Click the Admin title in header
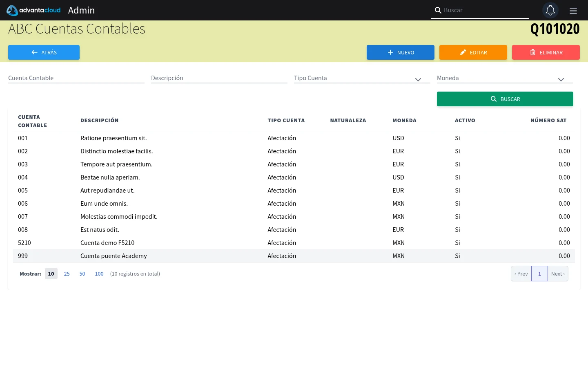Screen dimensions: 588x368 coord(81,10)
